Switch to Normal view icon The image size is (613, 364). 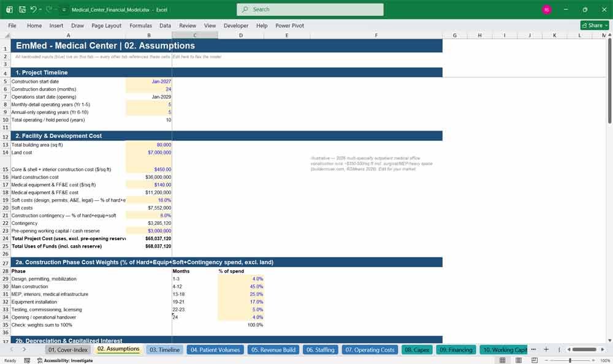coord(503,360)
